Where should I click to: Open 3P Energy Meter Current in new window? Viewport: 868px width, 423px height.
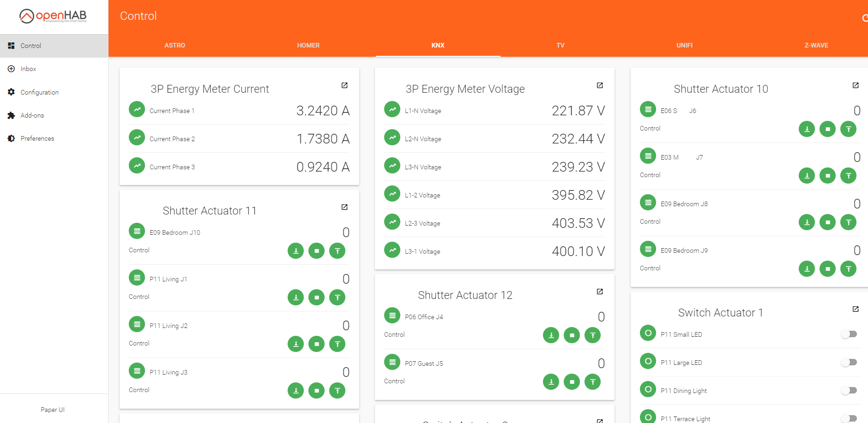[x=344, y=85]
